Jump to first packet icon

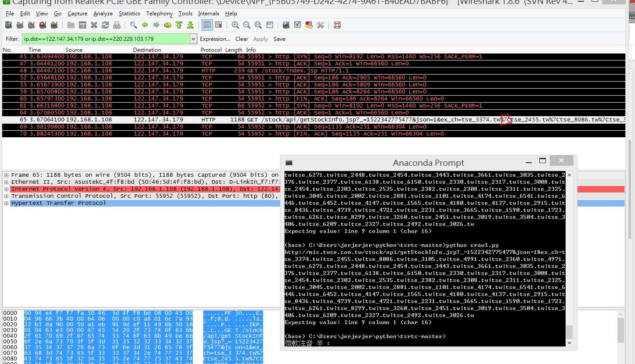pyautogui.click(x=179, y=25)
